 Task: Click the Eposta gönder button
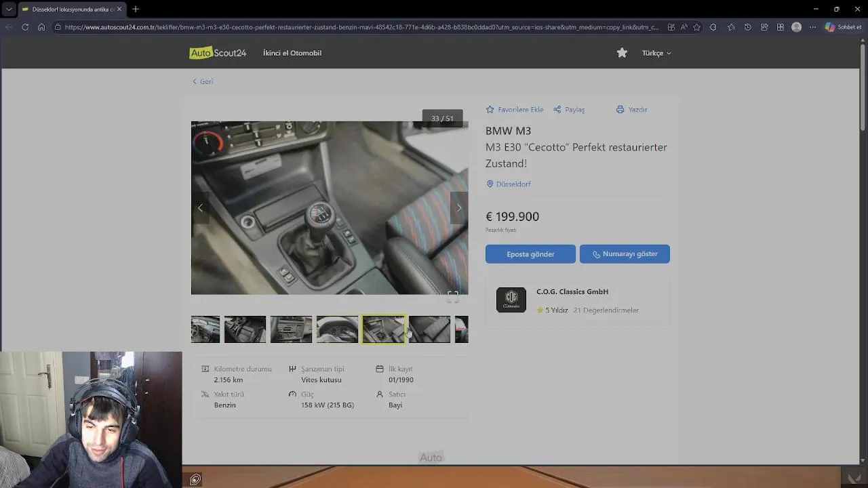pyautogui.click(x=530, y=254)
